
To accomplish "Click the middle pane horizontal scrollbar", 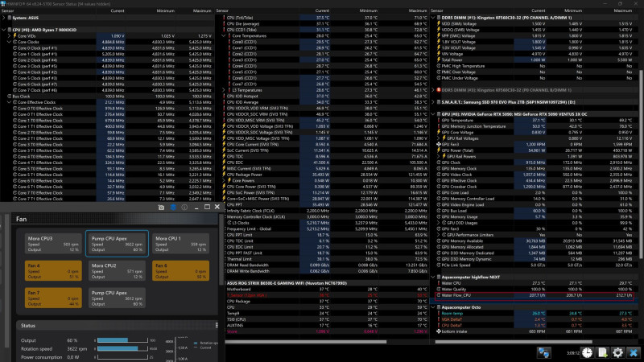I will pyautogui.click(x=306, y=341).
